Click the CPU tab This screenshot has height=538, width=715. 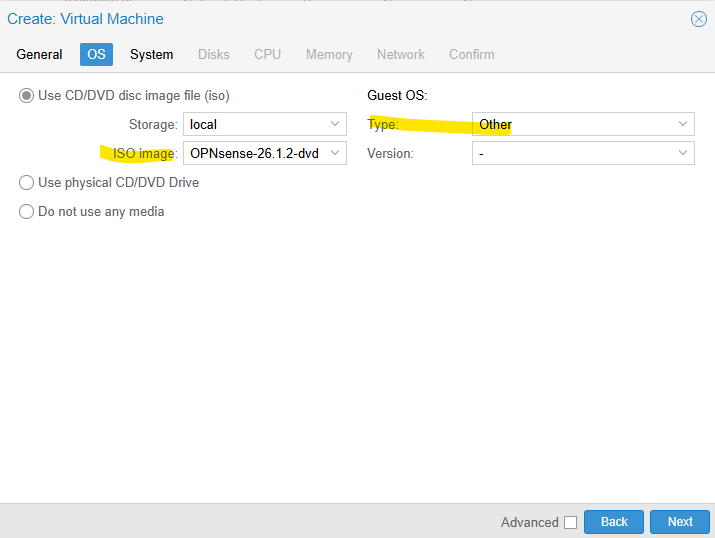pos(267,54)
